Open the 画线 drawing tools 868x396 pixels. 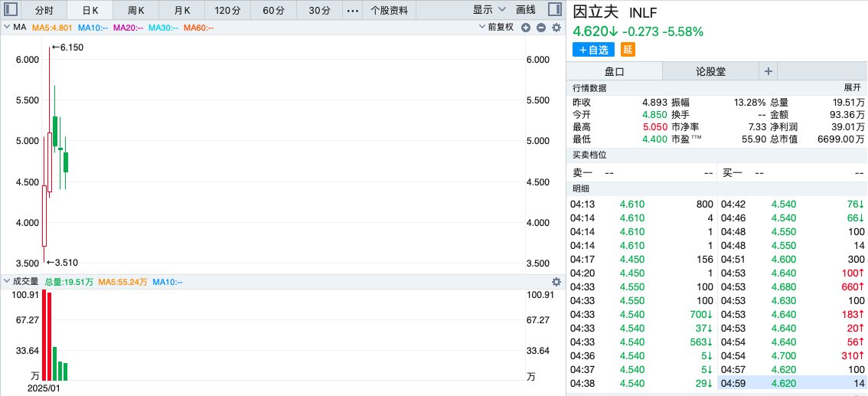tap(526, 10)
